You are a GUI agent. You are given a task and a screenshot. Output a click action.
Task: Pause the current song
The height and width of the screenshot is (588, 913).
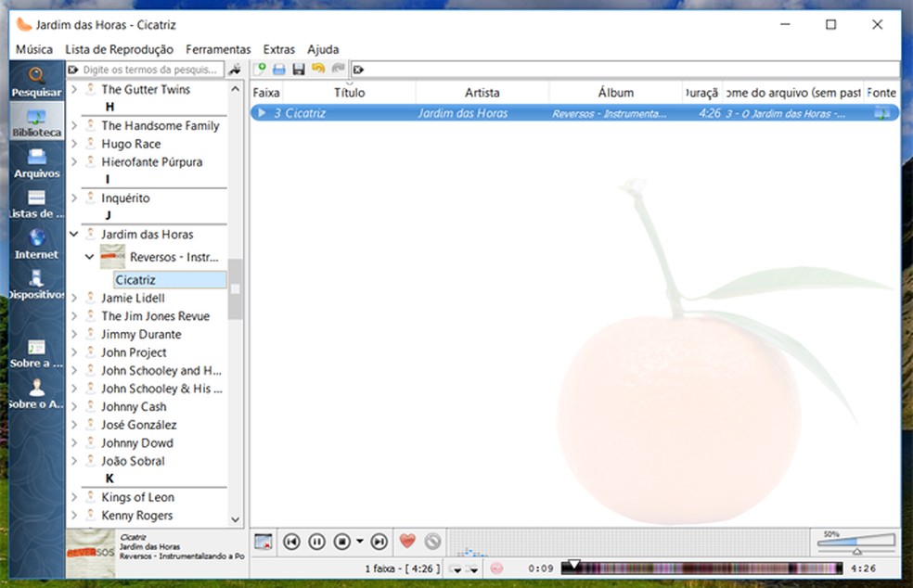(x=316, y=542)
